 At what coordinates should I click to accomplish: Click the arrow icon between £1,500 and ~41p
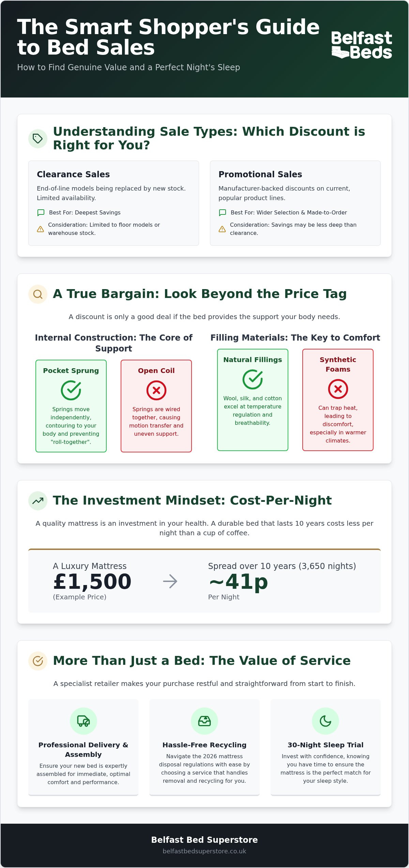pos(170,581)
